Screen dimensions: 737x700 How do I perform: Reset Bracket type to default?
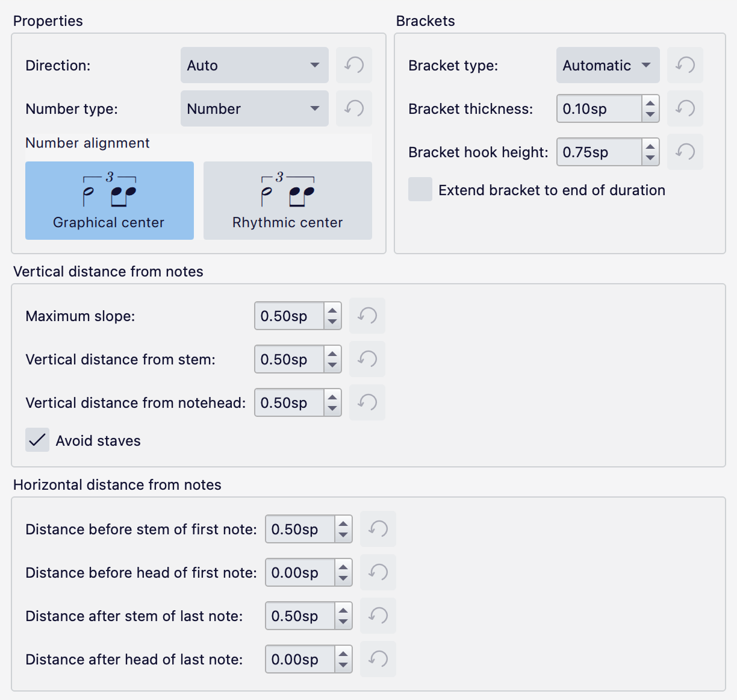(685, 65)
